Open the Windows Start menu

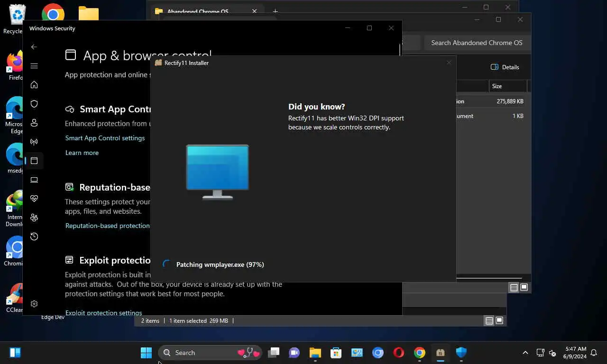[146, 353]
